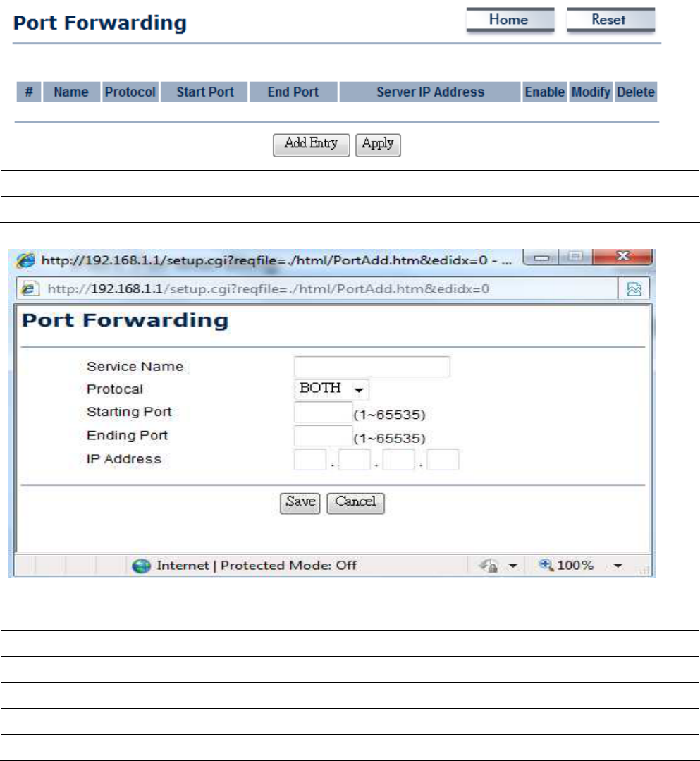Select the fourth IP Address octet box

[443, 460]
